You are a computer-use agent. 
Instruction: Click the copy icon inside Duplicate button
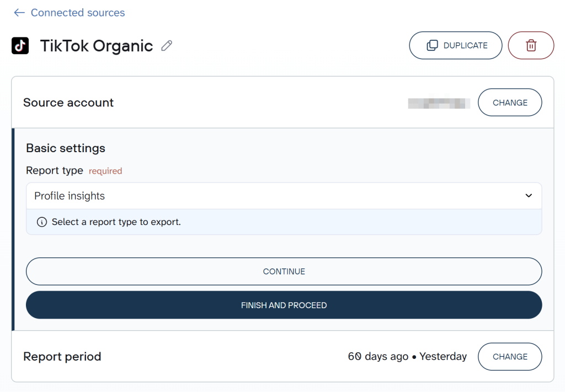(x=433, y=46)
